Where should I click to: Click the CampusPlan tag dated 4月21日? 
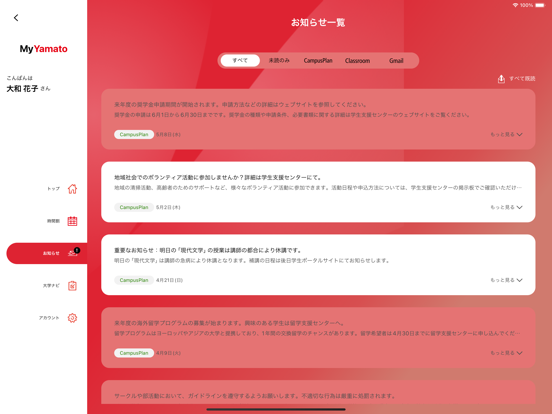coord(134,280)
